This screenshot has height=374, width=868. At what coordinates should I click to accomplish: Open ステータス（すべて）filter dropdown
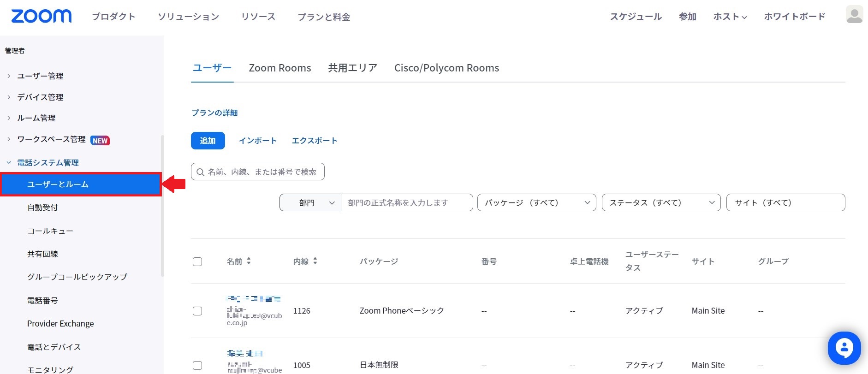(x=661, y=202)
